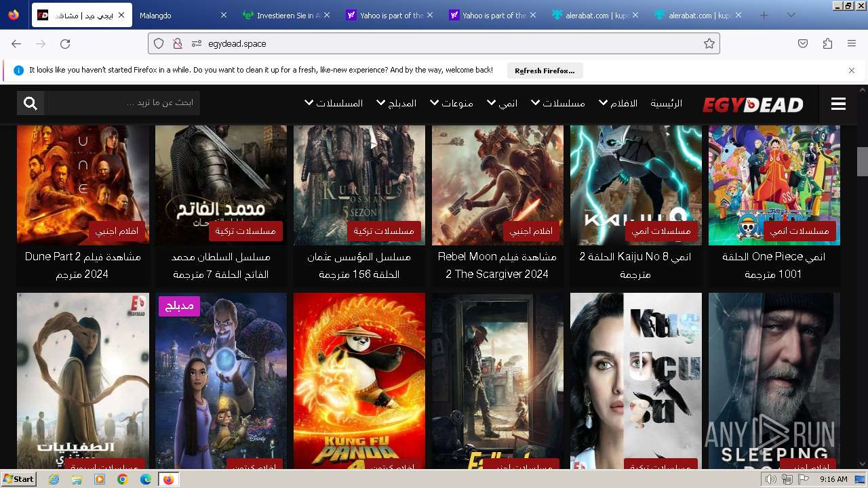Click the insecure connection padlock icon
Screen dimensions: 868x488
click(178, 43)
